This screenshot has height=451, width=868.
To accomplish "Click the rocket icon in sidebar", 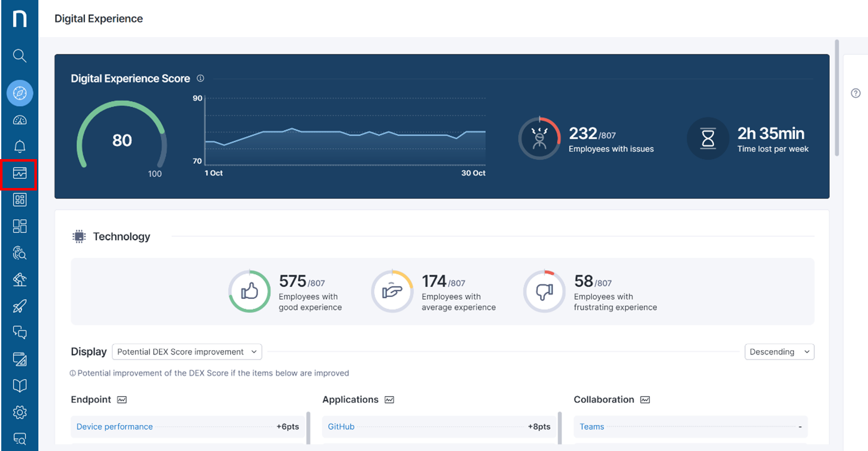I will click(x=19, y=306).
